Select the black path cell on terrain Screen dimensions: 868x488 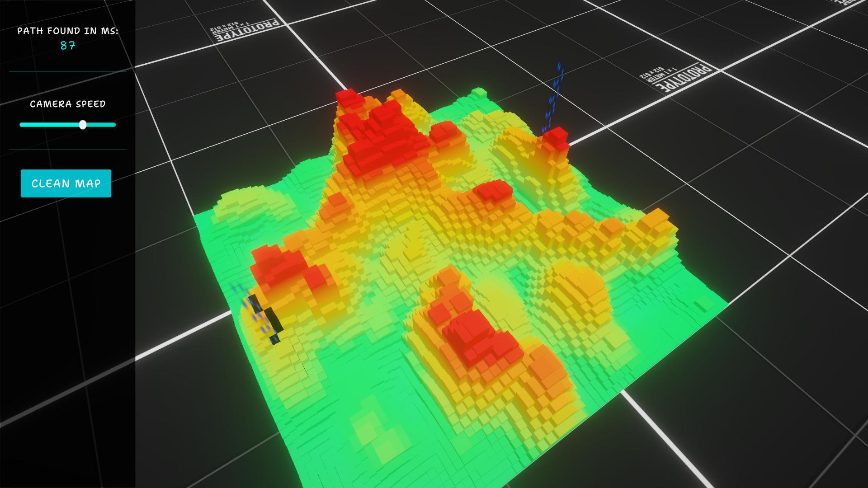[x=274, y=319]
